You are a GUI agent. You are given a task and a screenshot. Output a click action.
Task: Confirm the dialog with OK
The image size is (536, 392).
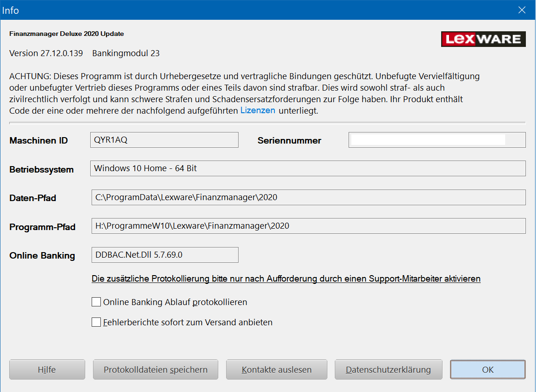point(488,369)
